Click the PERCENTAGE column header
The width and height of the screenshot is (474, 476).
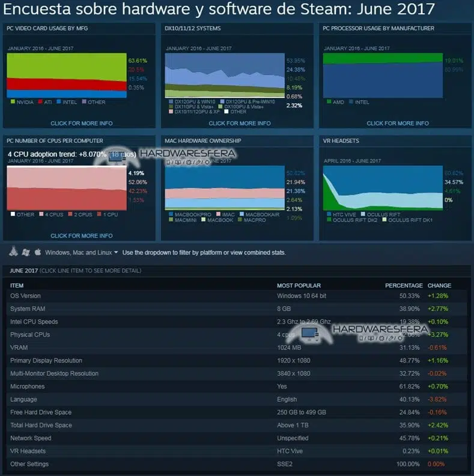[404, 286]
